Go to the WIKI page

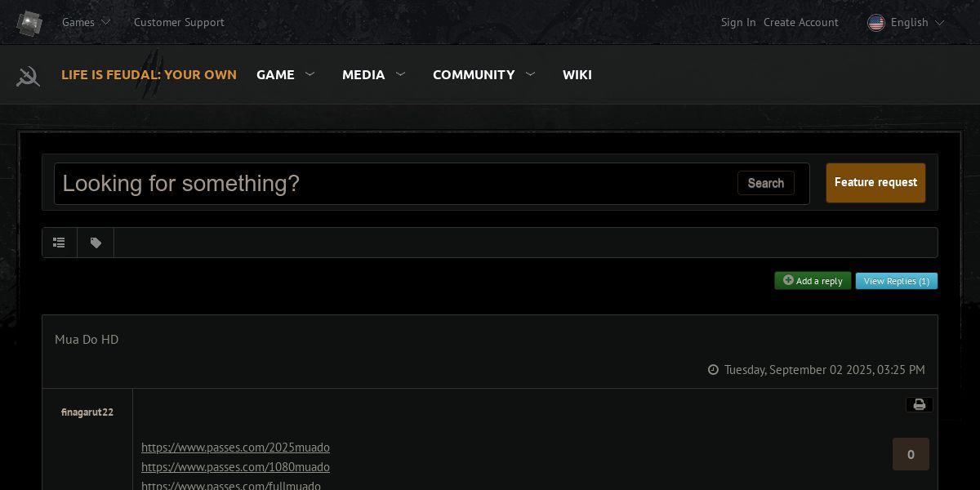577,74
